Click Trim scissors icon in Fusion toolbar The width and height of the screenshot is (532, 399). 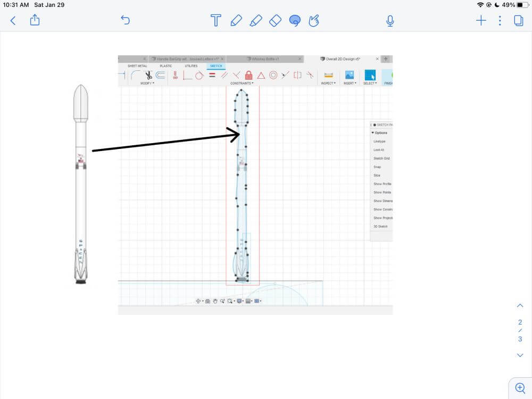(x=148, y=76)
